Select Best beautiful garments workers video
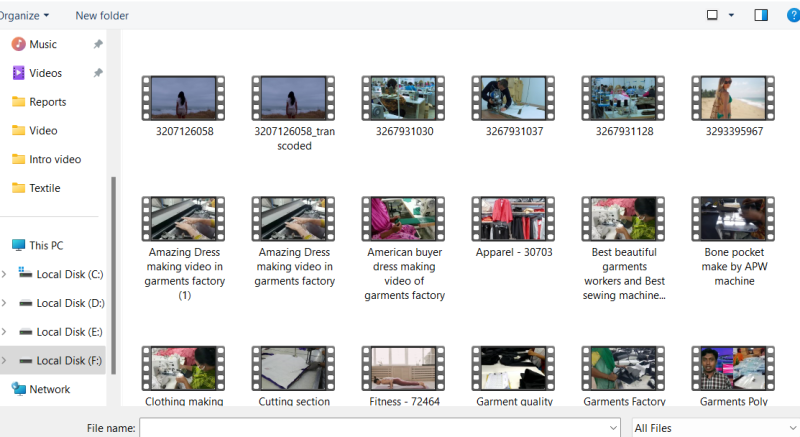Image resolution: width=800 pixels, height=437 pixels. (x=624, y=249)
